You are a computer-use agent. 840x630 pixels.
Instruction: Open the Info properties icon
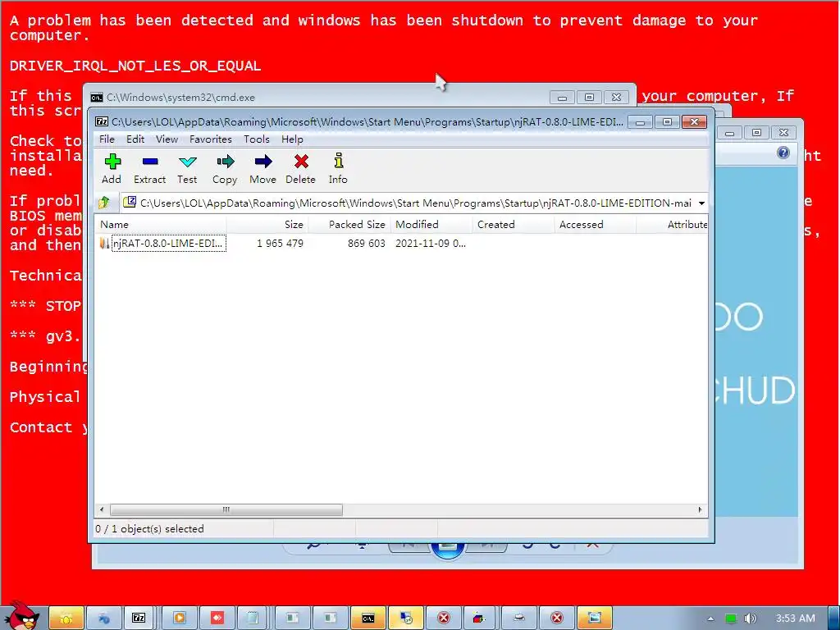point(339,161)
